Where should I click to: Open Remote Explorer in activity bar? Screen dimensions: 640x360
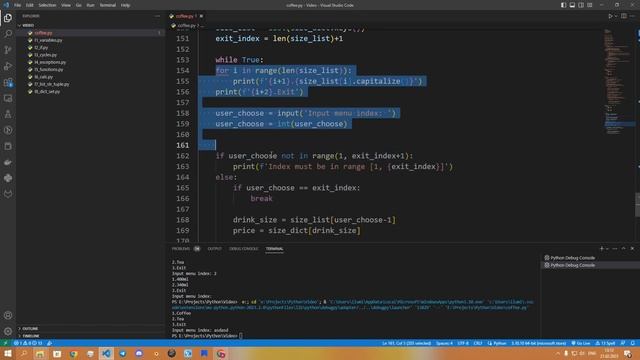(8, 98)
